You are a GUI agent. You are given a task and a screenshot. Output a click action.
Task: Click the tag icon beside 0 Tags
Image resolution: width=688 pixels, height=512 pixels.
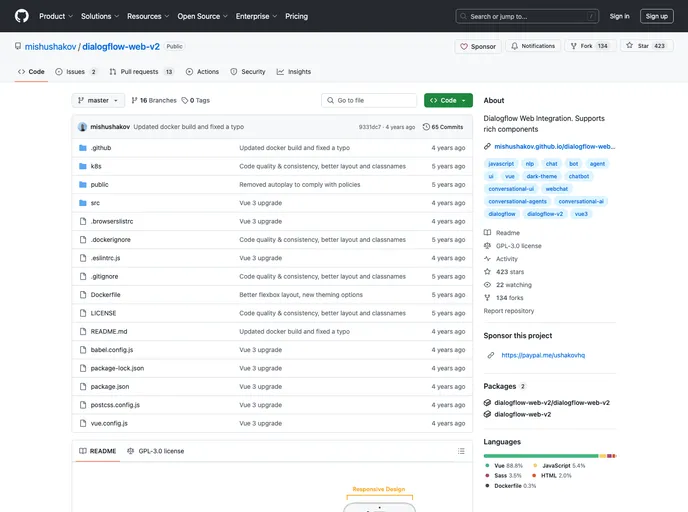point(185,100)
